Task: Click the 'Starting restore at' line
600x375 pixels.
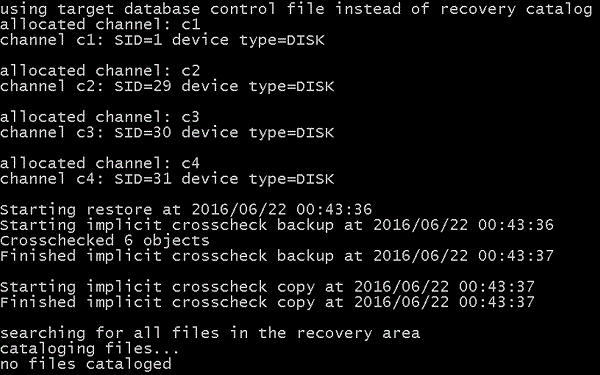Action: [186, 210]
